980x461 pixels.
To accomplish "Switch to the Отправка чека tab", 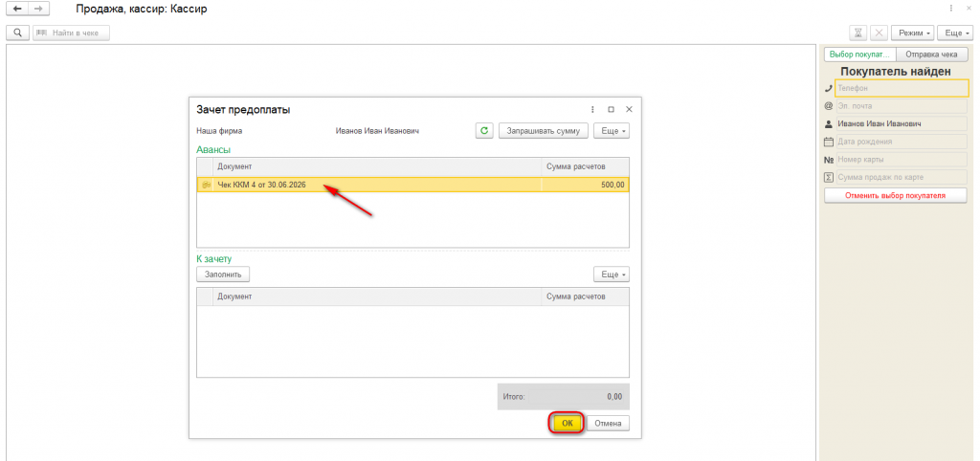I will [x=931, y=55].
